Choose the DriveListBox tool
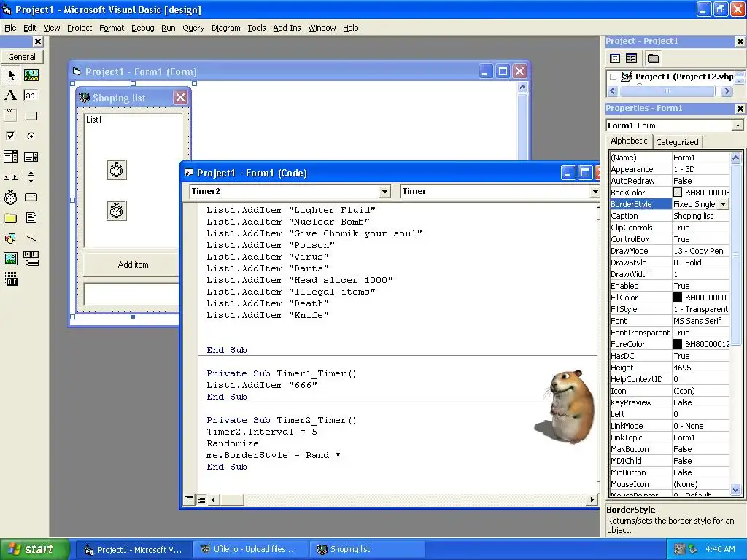 [31, 197]
